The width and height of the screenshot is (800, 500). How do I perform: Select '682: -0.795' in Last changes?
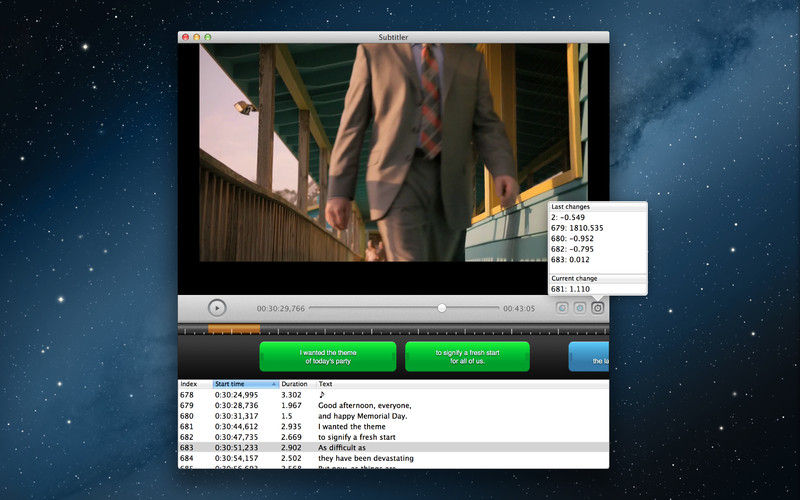tap(572, 249)
